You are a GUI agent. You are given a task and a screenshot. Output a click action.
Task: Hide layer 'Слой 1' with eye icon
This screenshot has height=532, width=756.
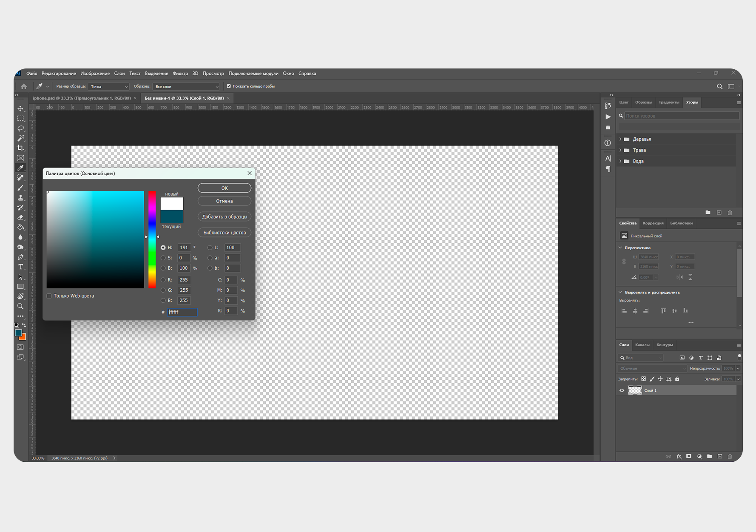pyautogui.click(x=622, y=390)
